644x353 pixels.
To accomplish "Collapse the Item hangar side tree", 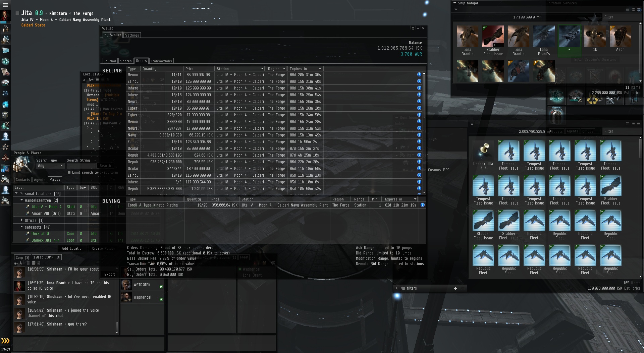I will point(472,124).
